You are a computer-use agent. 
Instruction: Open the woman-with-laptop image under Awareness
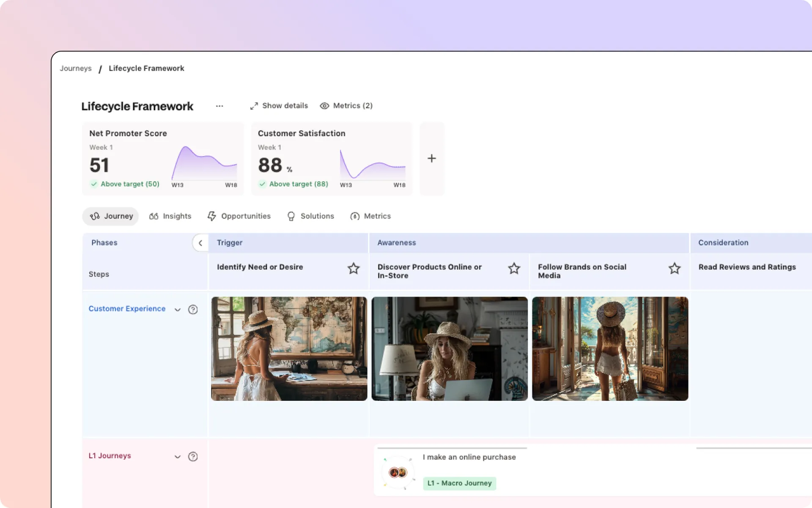point(450,349)
